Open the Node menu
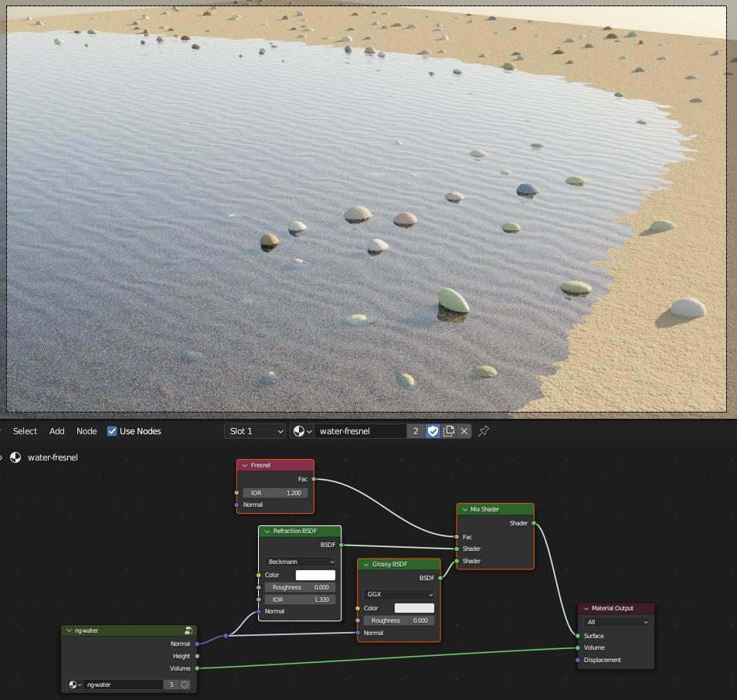Screen dimensions: 737x700 click(87, 431)
